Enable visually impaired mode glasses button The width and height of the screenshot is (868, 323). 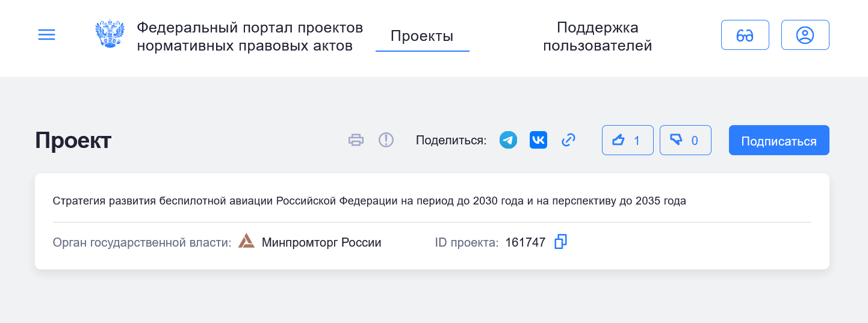(x=745, y=35)
